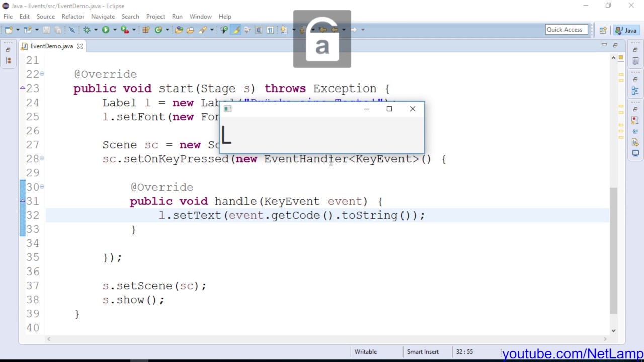Toggle Breadcrumb display

click(x=224, y=30)
